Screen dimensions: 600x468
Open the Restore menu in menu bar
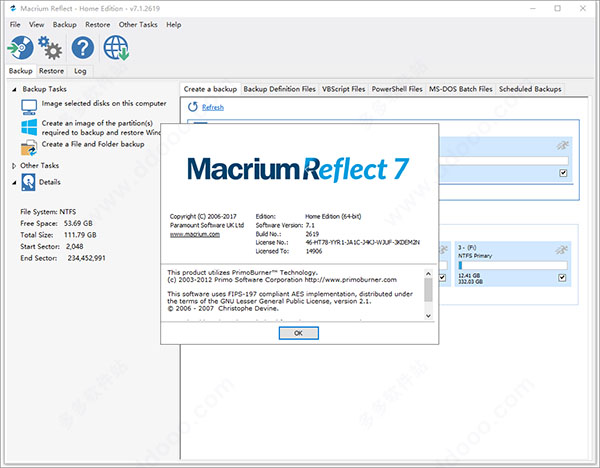click(98, 24)
